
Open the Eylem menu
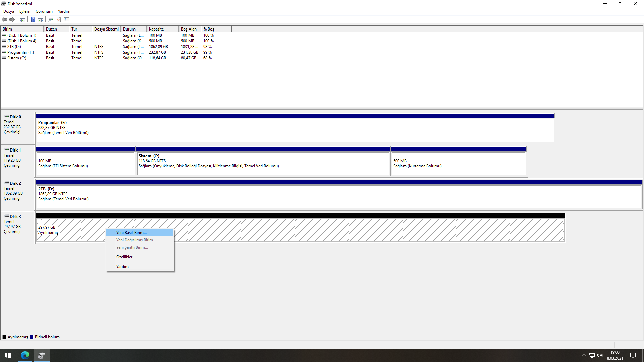pos(24,11)
